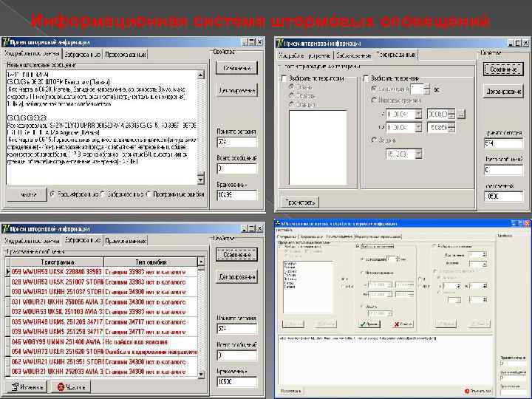This screenshot has width=532, height=399.
Task: Click the Изменить button icon under the error table
Action: pyautogui.click(x=16, y=386)
